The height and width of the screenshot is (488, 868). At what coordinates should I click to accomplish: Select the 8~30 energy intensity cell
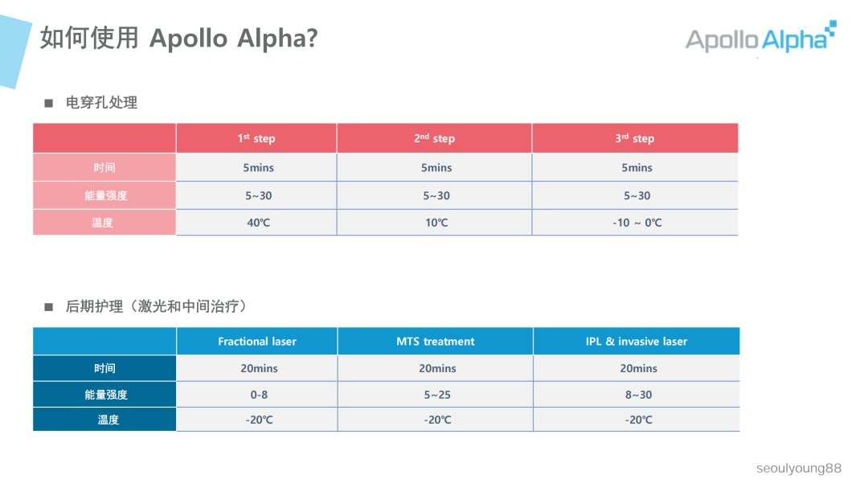tap(637, 395)
